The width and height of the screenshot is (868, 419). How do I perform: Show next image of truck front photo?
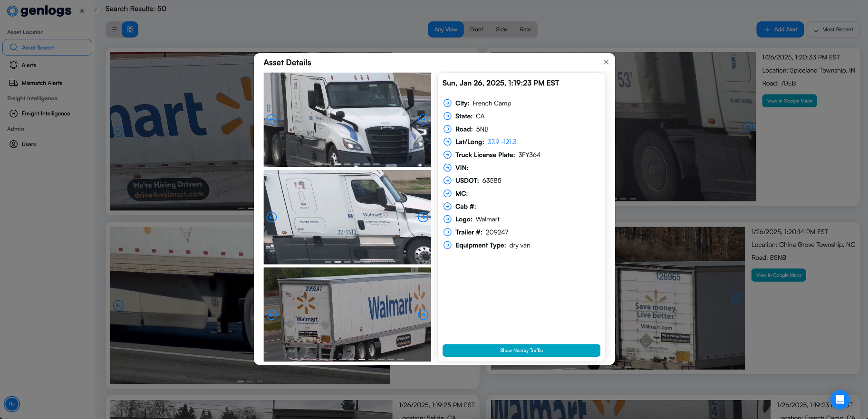(x=423, y=119)
